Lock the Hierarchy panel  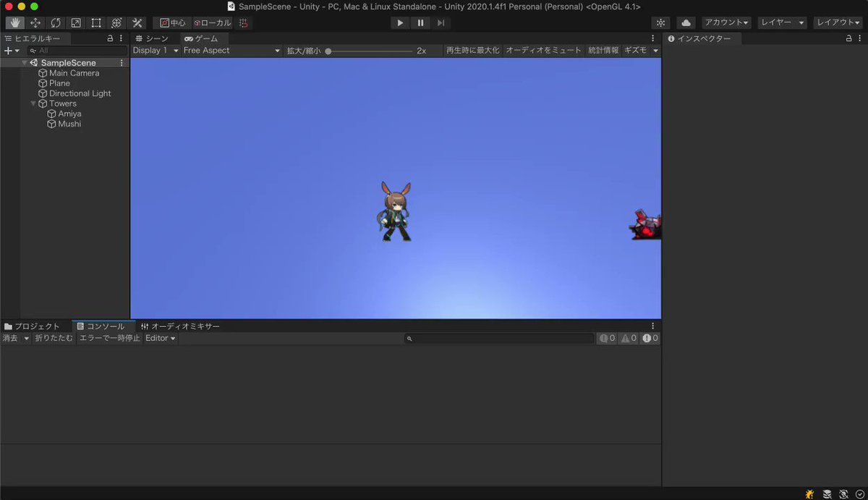click(110, 38)
